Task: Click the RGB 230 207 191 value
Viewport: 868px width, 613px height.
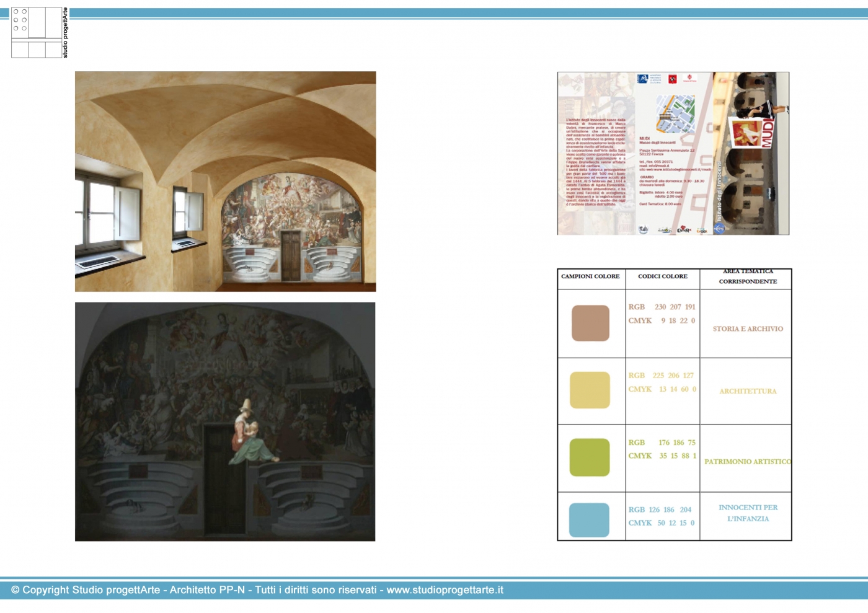Action: 662,307
